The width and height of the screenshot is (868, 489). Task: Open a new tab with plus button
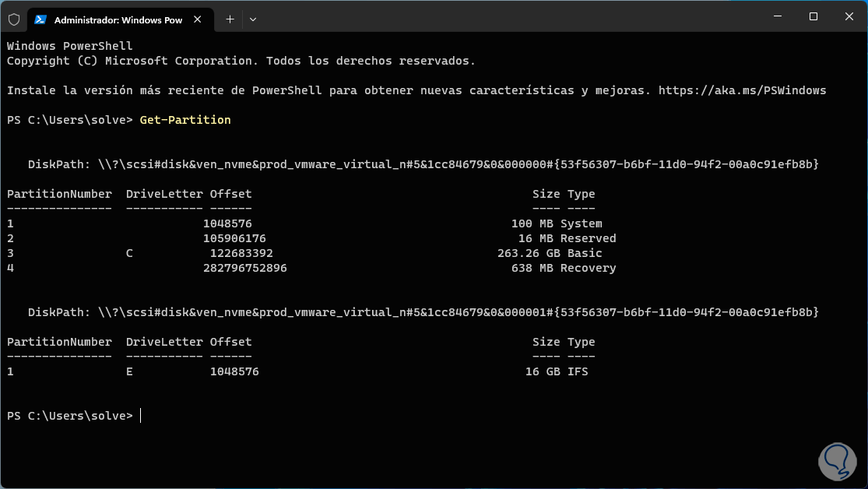coord(230,19)
